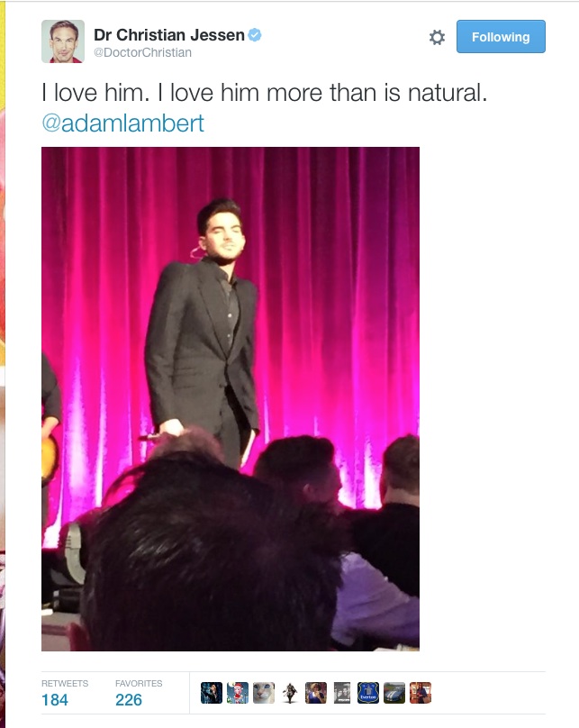Click the tweet text about loving him
The width and height of the screenshot is (579, 728).
point(265,93)
